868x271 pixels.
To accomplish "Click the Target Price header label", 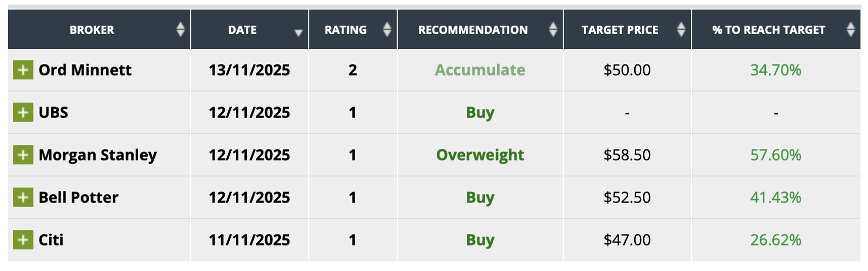I will [620, 30].
